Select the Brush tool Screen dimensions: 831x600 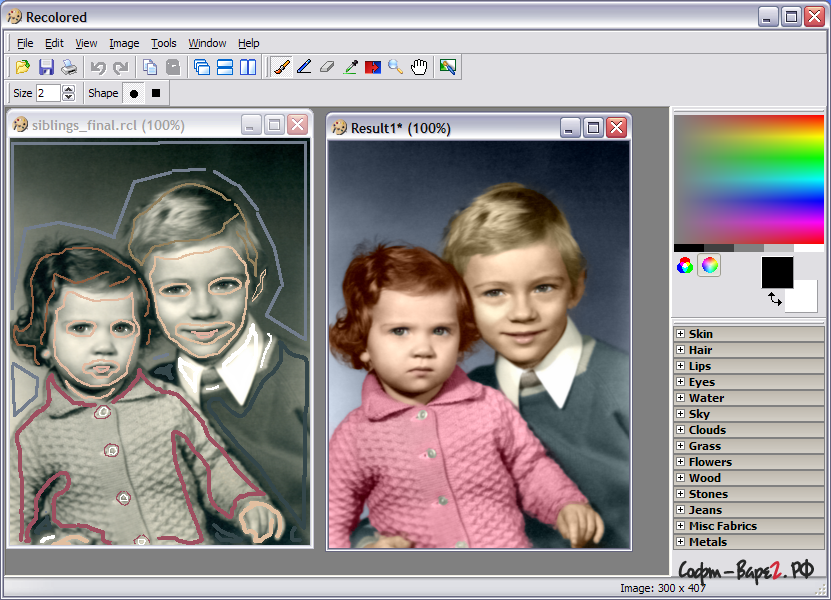(281, 67)
